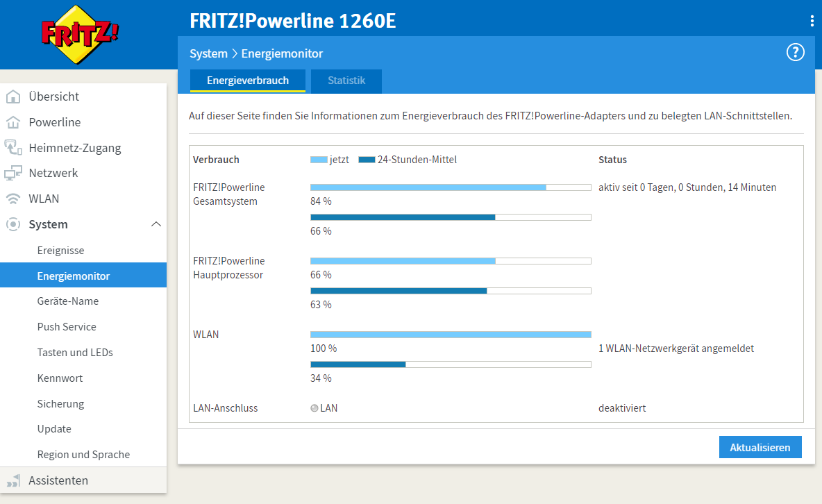Collapse the System menu chevron
Viewport: 822px width, 504px height.
156,224
